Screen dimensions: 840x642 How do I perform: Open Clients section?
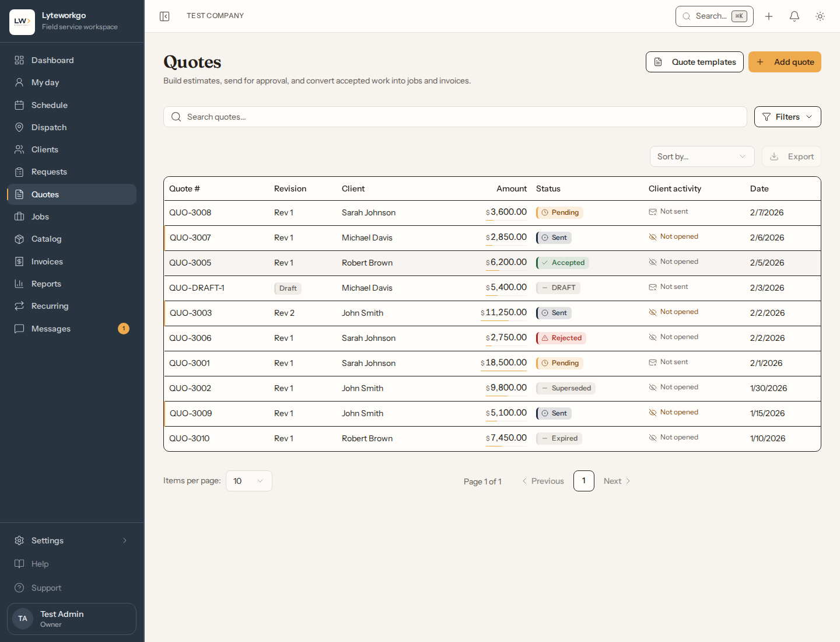[72, 149]
